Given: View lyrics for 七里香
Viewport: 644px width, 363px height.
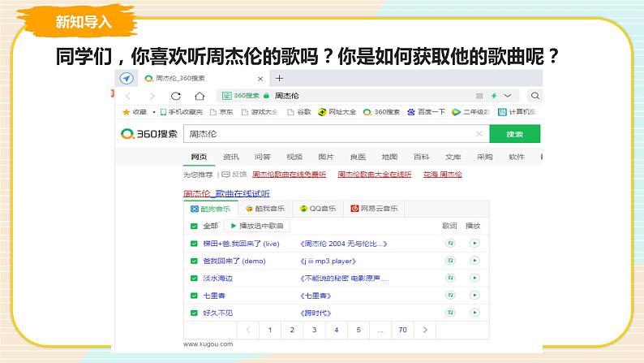Looking at the screenshot, I should (x=450, y=295).
